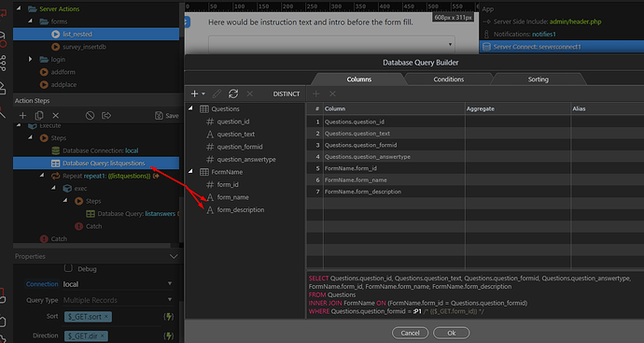644x343 pixels.
Task: Select row Questions.question_id in columns grid
Action: pyautogui.click(x=475, y=121)
